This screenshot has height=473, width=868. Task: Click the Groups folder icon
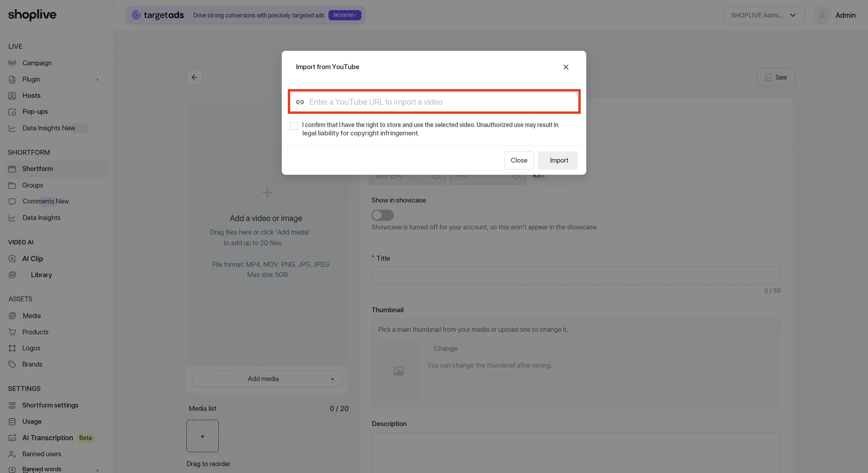tap(12, 185)
